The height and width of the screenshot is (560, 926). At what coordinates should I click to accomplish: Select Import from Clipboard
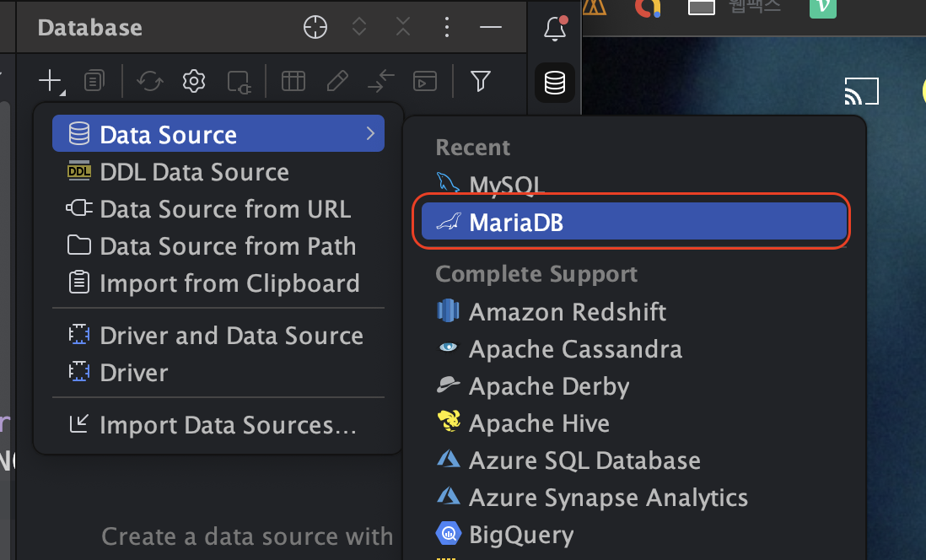[x=218, y=283]
